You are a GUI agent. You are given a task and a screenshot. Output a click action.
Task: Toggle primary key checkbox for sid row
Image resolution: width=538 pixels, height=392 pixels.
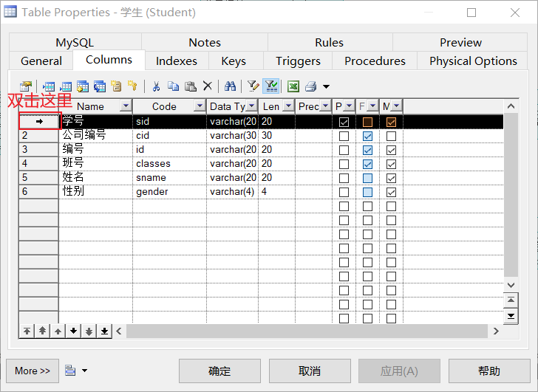[x=344, y=122]
